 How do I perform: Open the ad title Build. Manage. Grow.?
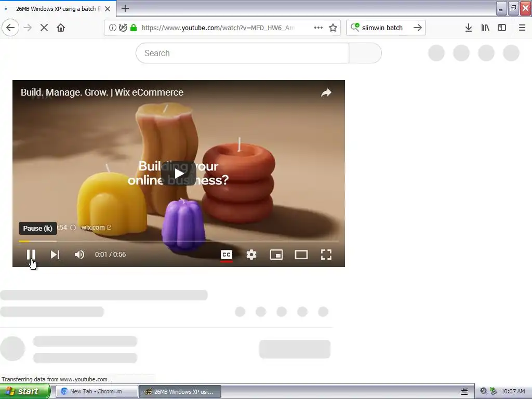pos(102,92)
